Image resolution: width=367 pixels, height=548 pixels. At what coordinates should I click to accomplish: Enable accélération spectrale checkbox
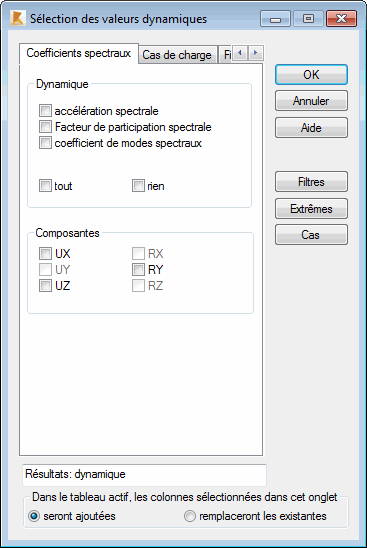point(45,111)
